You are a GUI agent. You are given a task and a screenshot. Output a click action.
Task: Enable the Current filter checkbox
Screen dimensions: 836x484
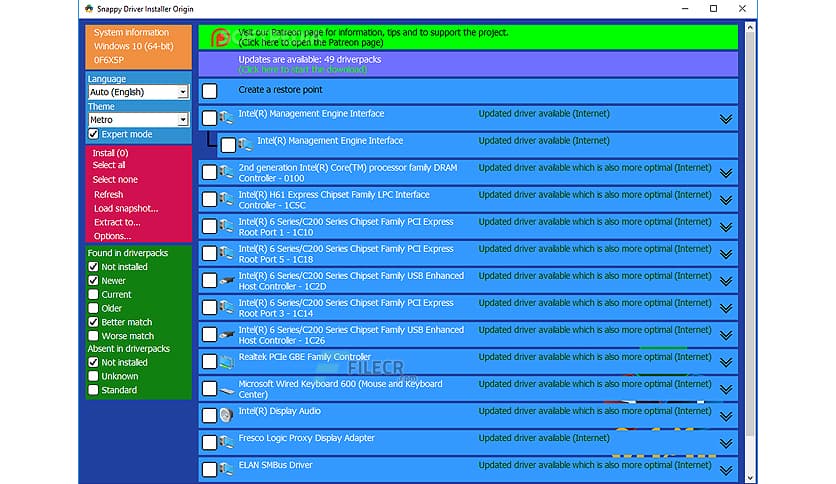(93, 294)
